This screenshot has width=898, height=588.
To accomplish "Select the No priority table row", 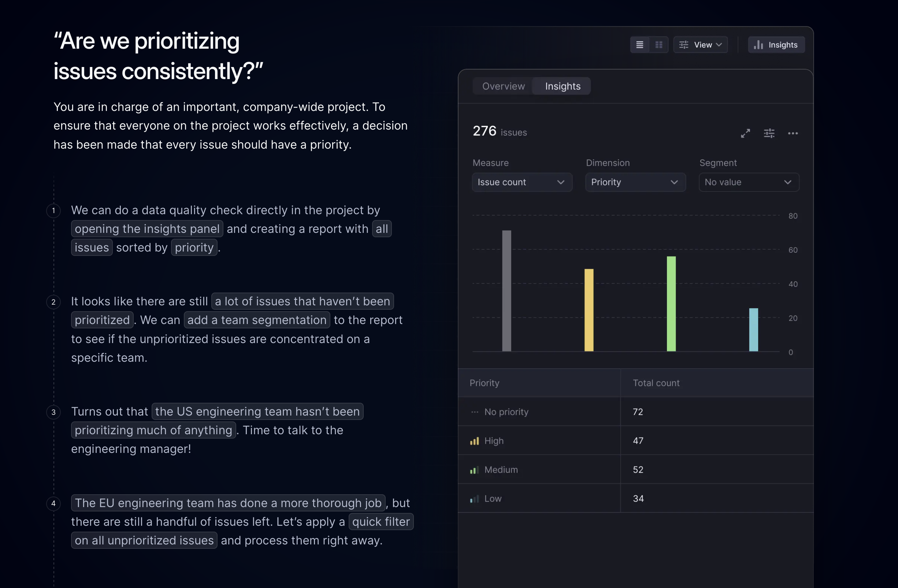I will [x=635, y=412].
